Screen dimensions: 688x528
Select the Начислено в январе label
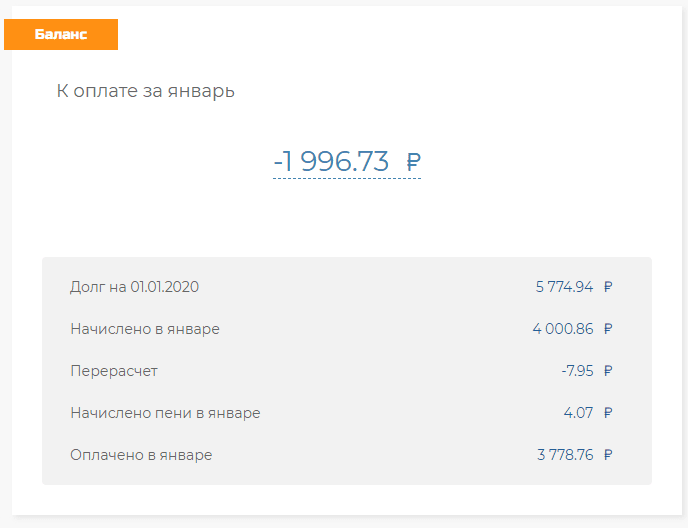point(145,329)
